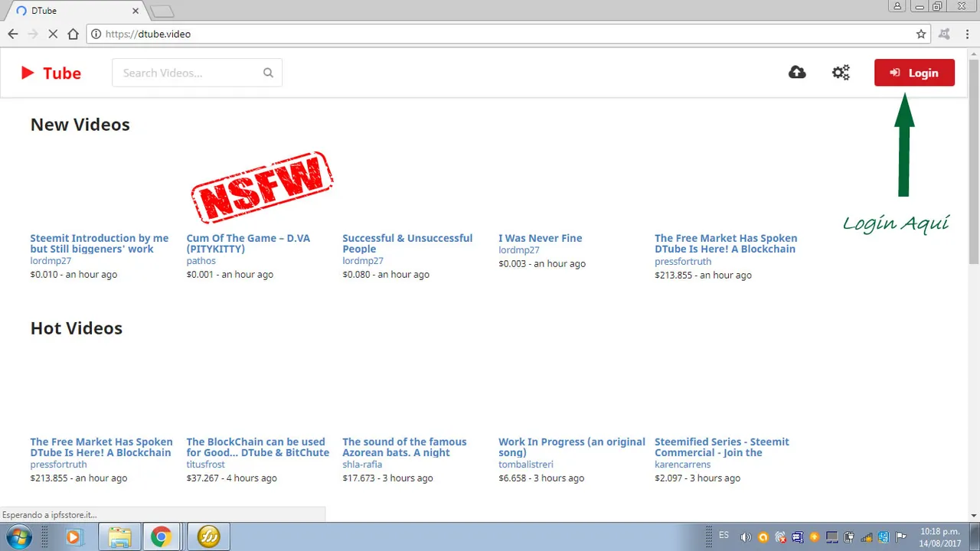The image size is (980, 551).
Task: Open 'Steemified Series - Steemit Commercial' video
Action: point(722,447)
